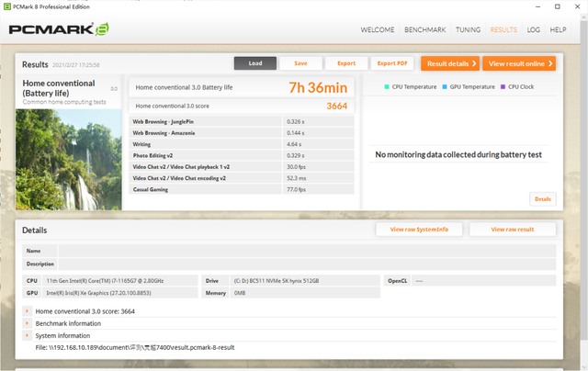Select Photo Editing v2 row
Image resolution: width=588 pixels, height=371 pixels.
coord(242,155)
